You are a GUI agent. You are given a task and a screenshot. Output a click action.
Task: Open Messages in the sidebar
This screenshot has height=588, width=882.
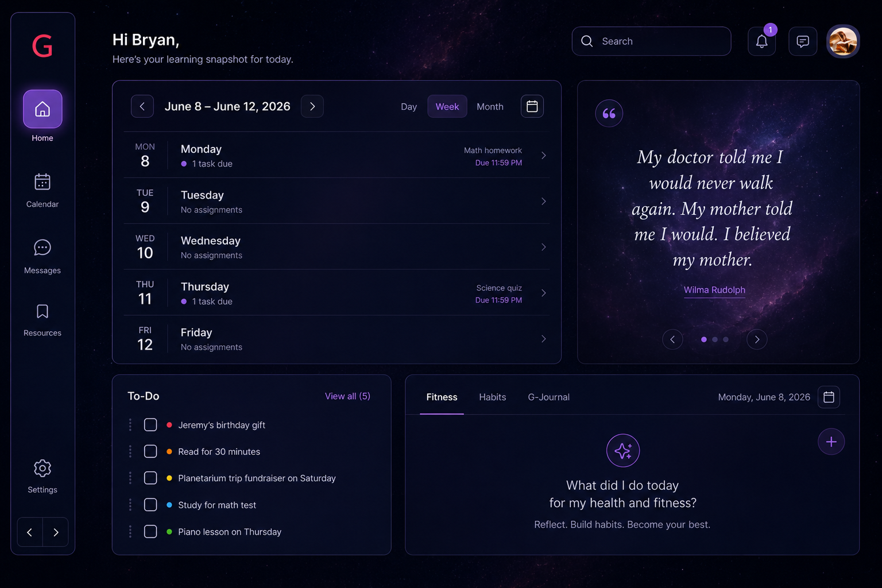[x=42, y=247]
